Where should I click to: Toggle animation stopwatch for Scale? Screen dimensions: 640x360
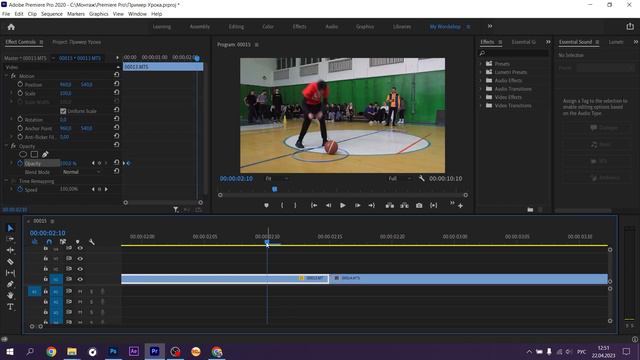[20, 93]
